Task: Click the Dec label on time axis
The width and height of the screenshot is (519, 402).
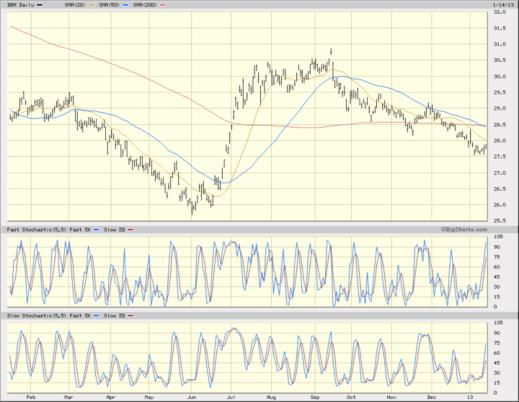Action: click(x=431, y=397)
